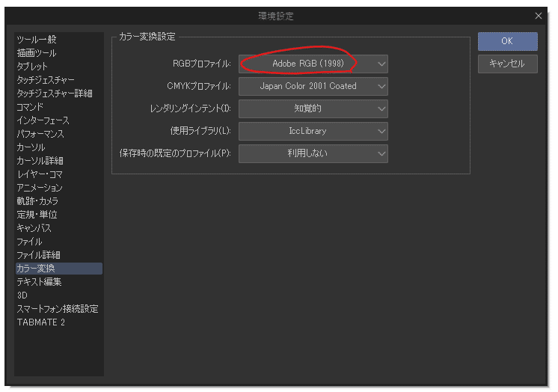
Task: Open the タブレット settings category
Action: tap(59, 67)
